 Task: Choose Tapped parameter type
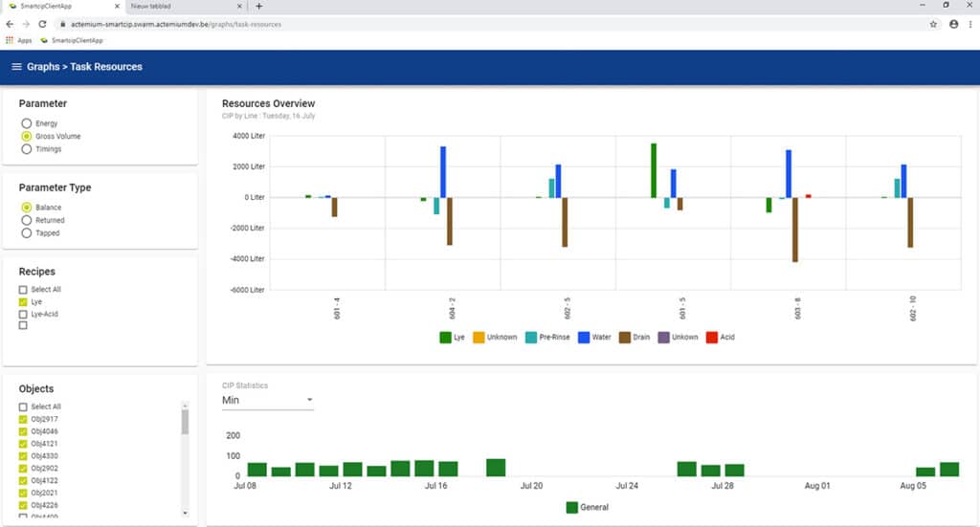pos(26,233)
